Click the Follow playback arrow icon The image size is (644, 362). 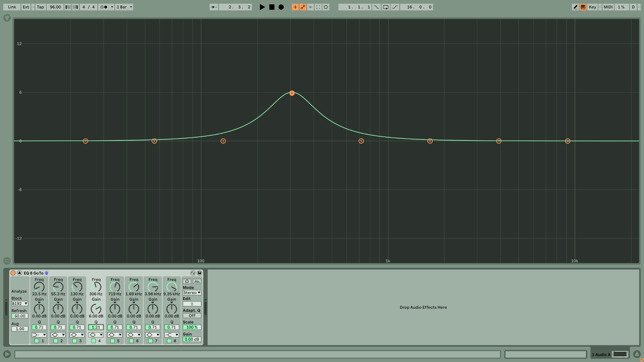pyautogui.click(x=214, y=7)
